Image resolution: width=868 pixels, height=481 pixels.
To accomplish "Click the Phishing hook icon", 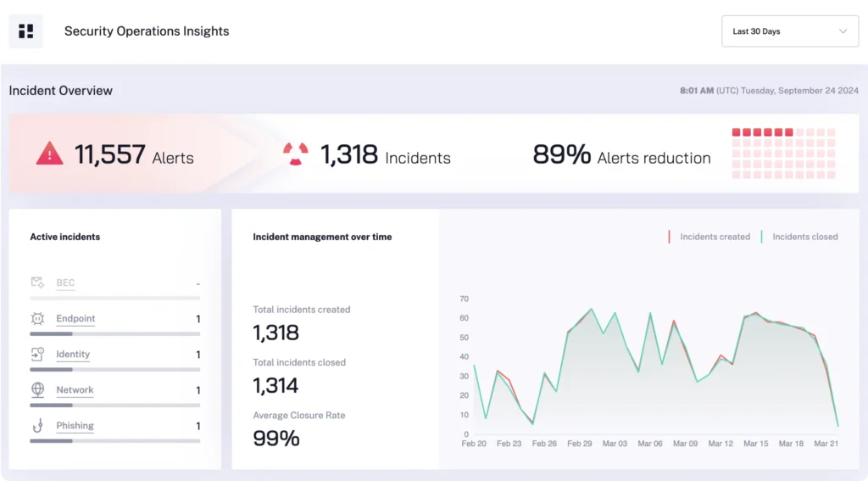I will point(38,426).
